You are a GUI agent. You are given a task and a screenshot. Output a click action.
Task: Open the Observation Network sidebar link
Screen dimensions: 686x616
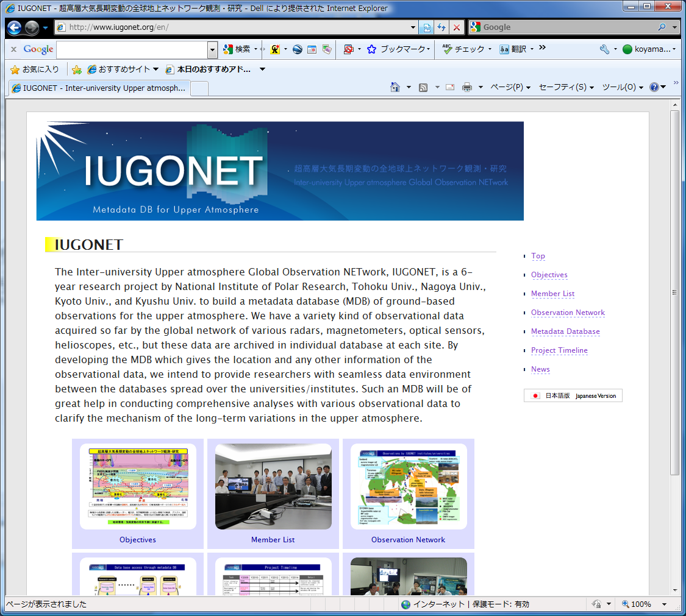568,313
